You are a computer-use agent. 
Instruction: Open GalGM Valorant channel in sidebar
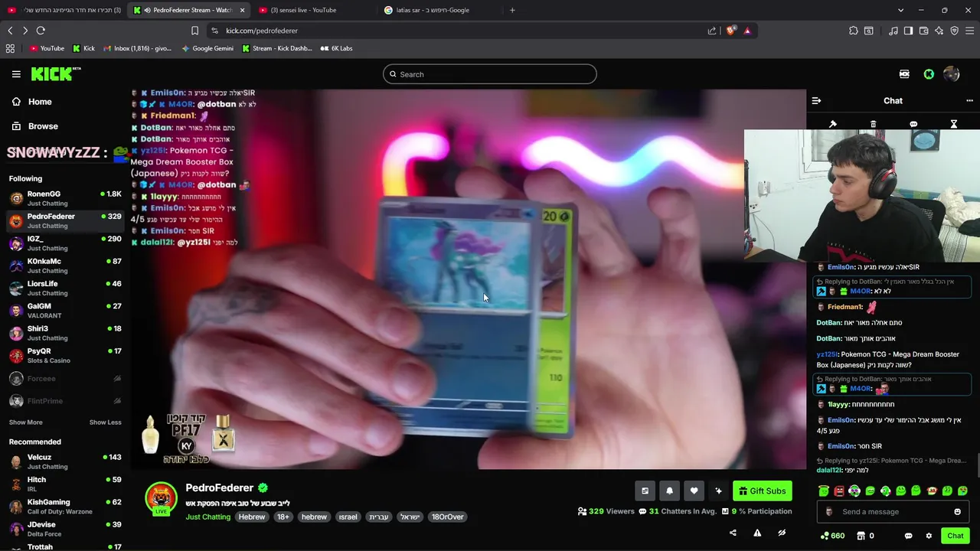[64, 311]
